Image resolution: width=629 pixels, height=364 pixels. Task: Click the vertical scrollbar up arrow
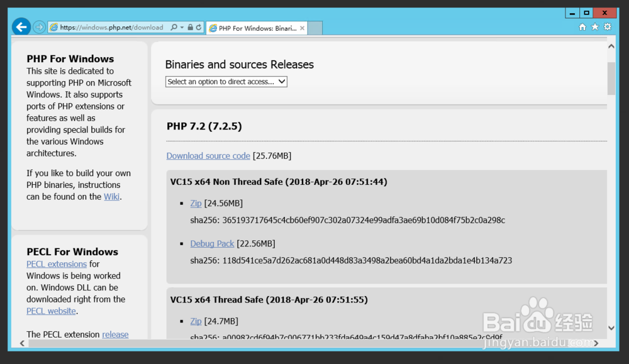coord(611,46)
